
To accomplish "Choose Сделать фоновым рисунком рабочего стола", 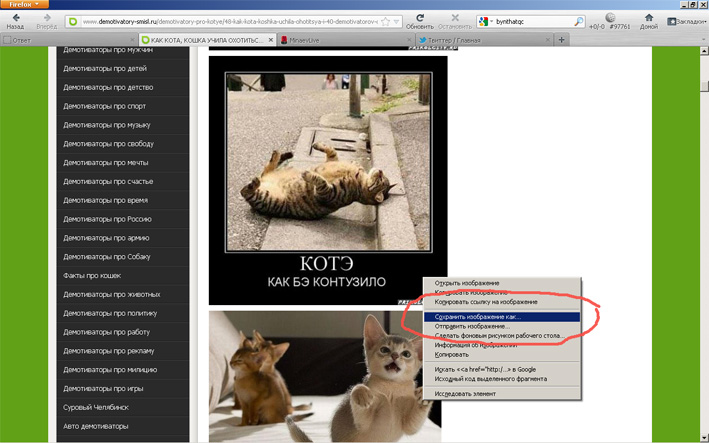I will pos(502,336).
